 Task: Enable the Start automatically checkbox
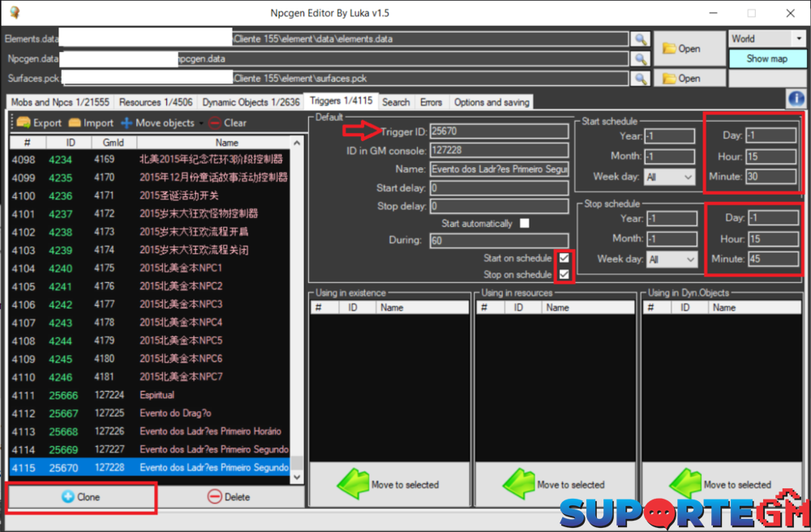point(525,223)
